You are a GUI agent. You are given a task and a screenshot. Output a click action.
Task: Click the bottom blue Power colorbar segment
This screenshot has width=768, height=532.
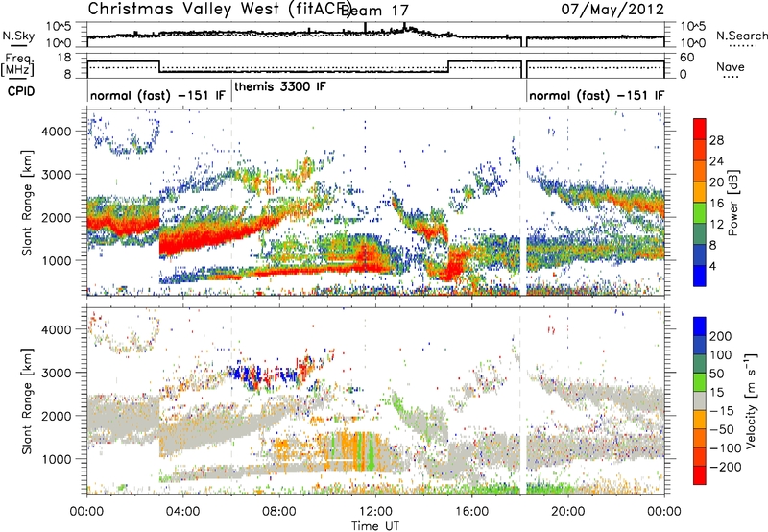(700, 276)
